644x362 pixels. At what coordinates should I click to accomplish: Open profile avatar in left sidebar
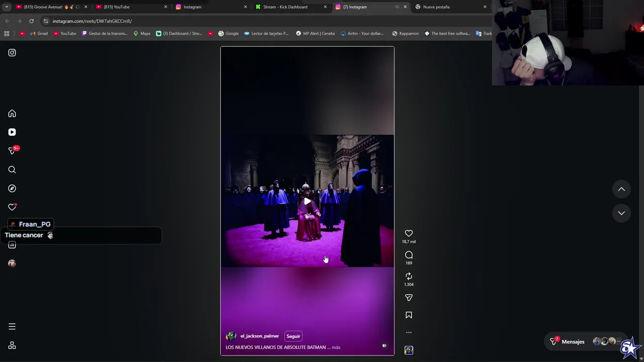tap(12, 263)
